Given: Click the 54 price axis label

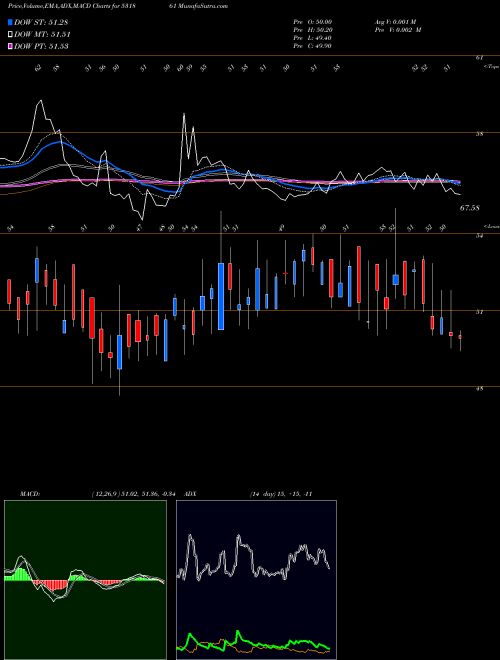Looking at the screenshot, I should [479, 236].
